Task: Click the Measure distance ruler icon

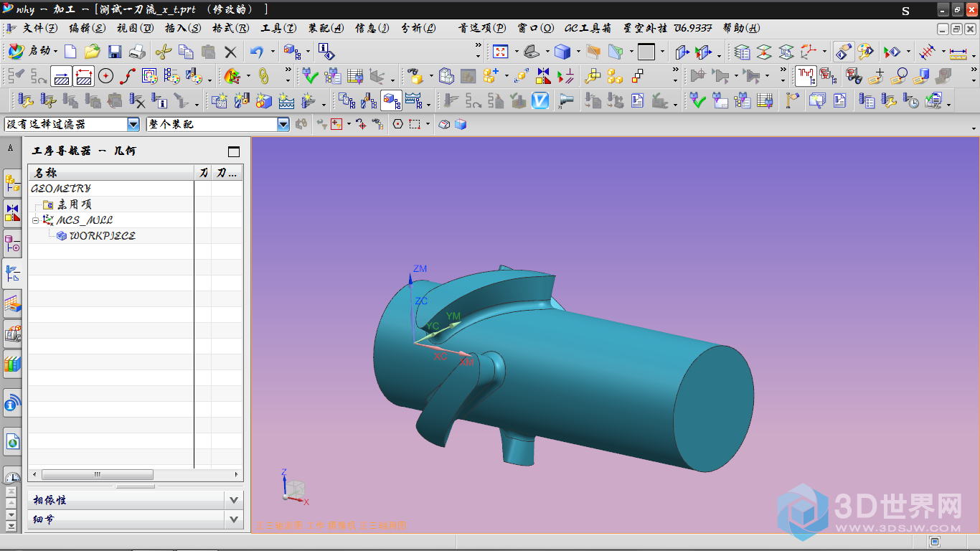Action: [x=958, y=52]
